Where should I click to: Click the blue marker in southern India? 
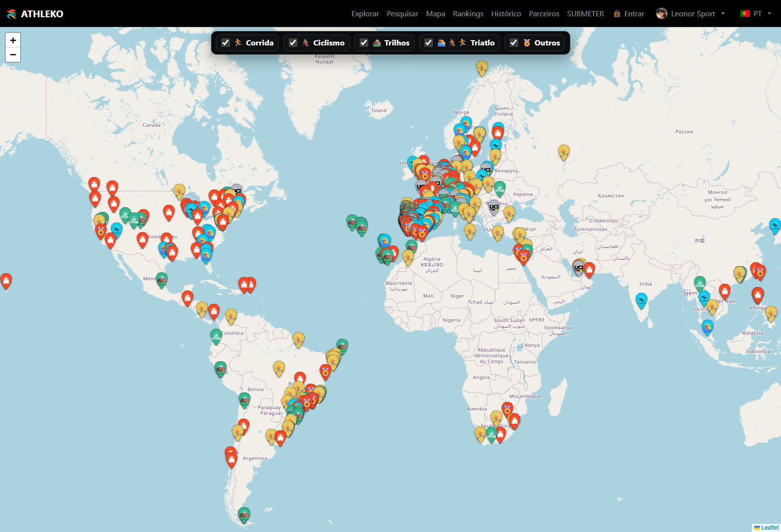(641, 300)
